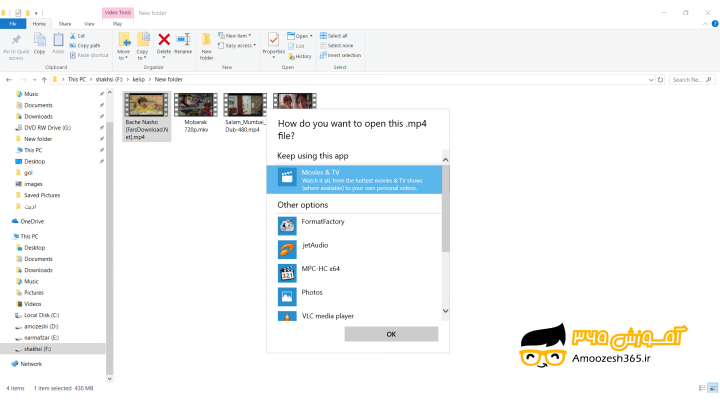Image resolution: width=720 pixels, height=400 pixels.
Task: Expand the address bar history dropdown
Action: click(x=651, y=79)
